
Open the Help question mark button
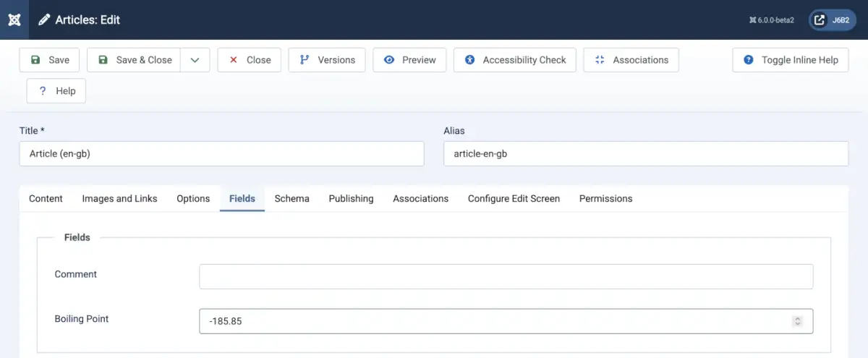click(56, 91)
